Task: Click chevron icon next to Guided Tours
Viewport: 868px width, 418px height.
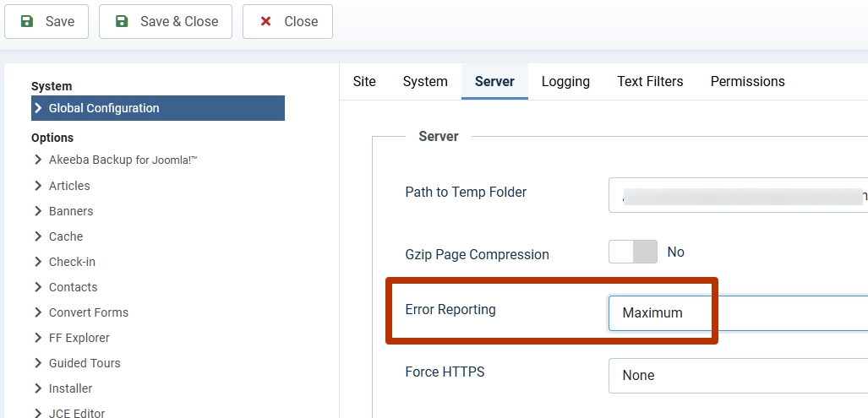Action: pos(38,363)
